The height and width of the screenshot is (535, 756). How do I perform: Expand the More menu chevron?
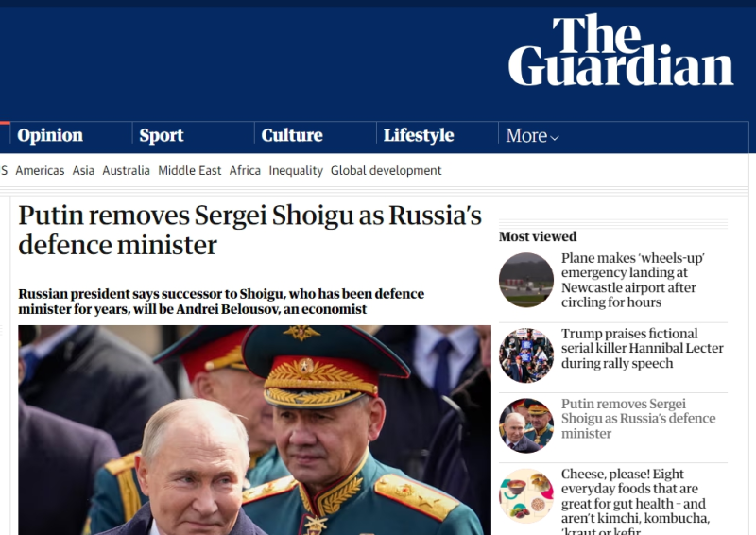pos(555,138)
